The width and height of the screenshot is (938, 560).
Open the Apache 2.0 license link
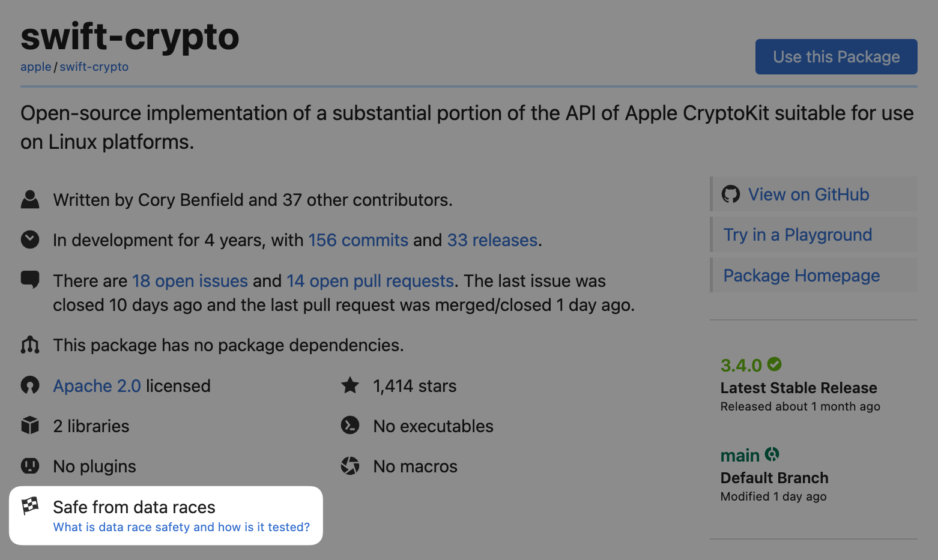click(x=97, y=386)
